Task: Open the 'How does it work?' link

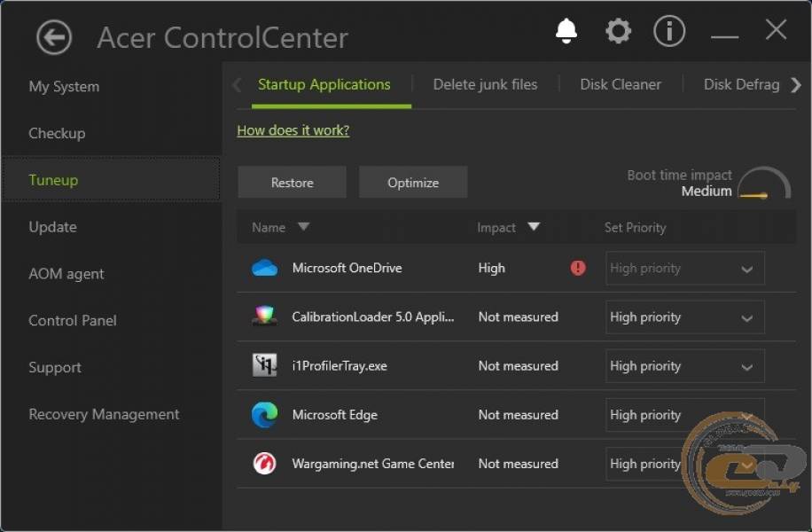Action: [x=293, y=130]
